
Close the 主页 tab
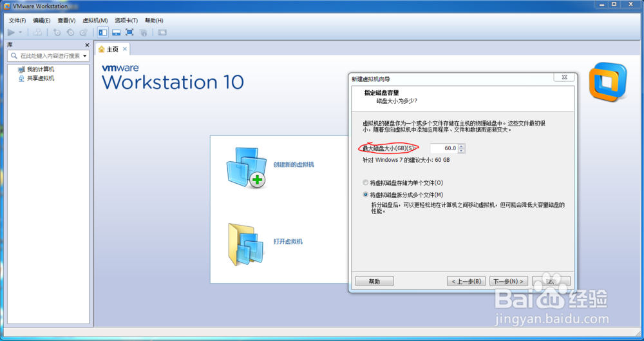[x=125, y=49]
